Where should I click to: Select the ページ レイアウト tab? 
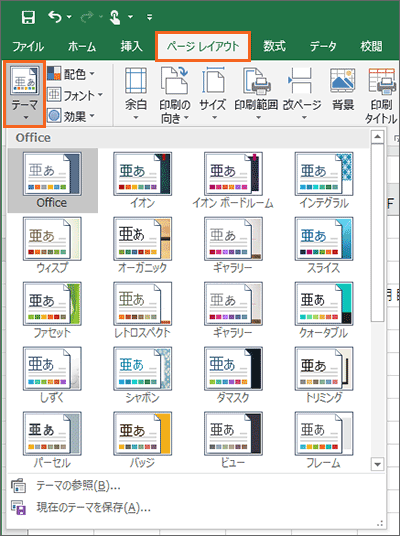click(x=203, y=46)
